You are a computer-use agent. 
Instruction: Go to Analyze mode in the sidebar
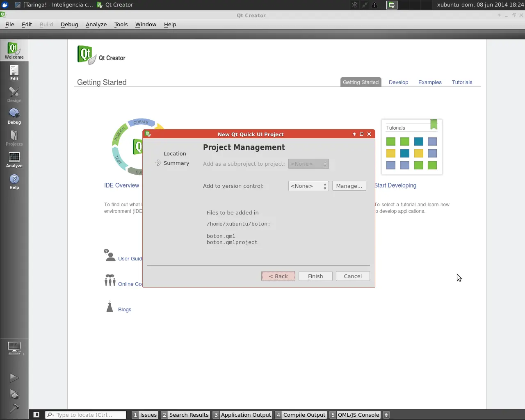click(x=14, y=160)
